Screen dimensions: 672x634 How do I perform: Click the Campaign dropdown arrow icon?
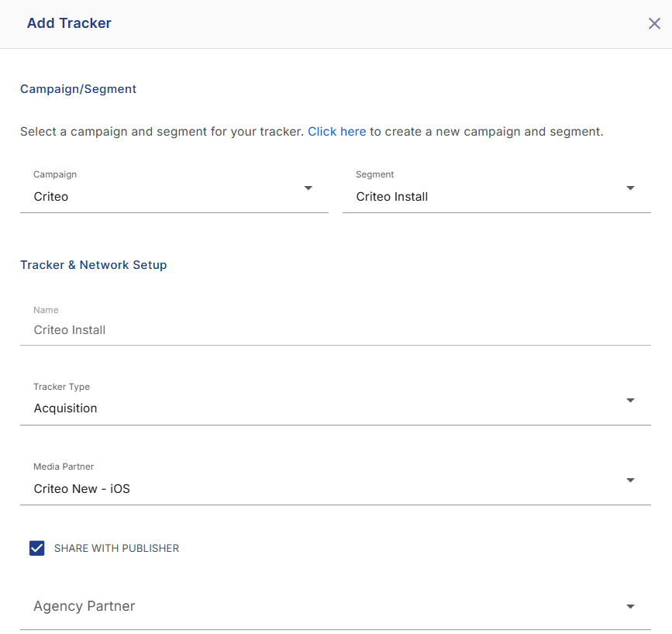click(x=308, y=188)
